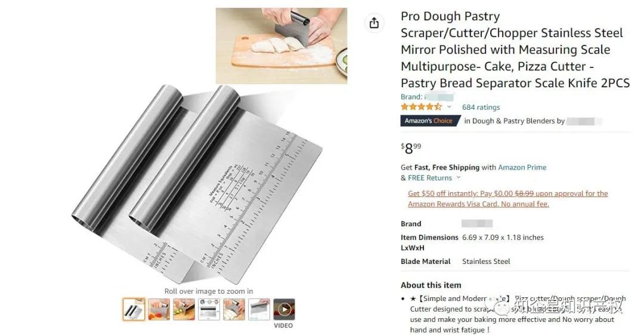Image resolution: width=644 pixels, height=335 pixels.
Task: Open the Amazon Rewards Visa Card offer
Action: point(507,199)
